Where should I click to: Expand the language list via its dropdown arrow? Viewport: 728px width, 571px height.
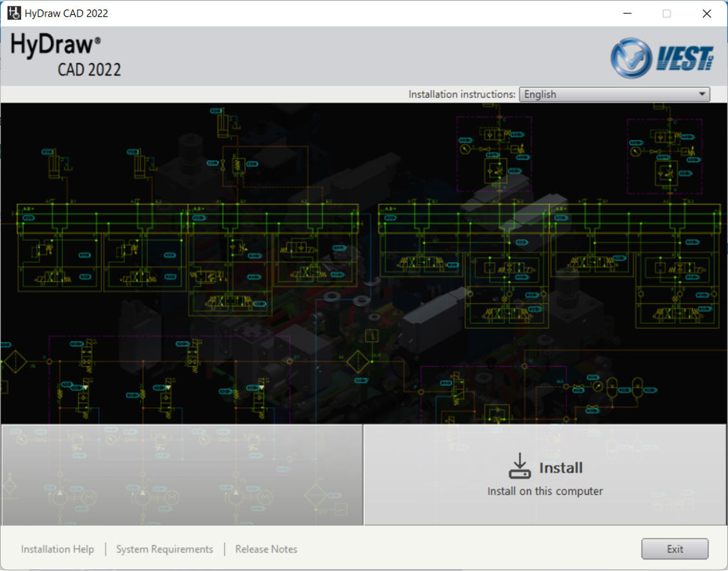[x=702, y=94]
